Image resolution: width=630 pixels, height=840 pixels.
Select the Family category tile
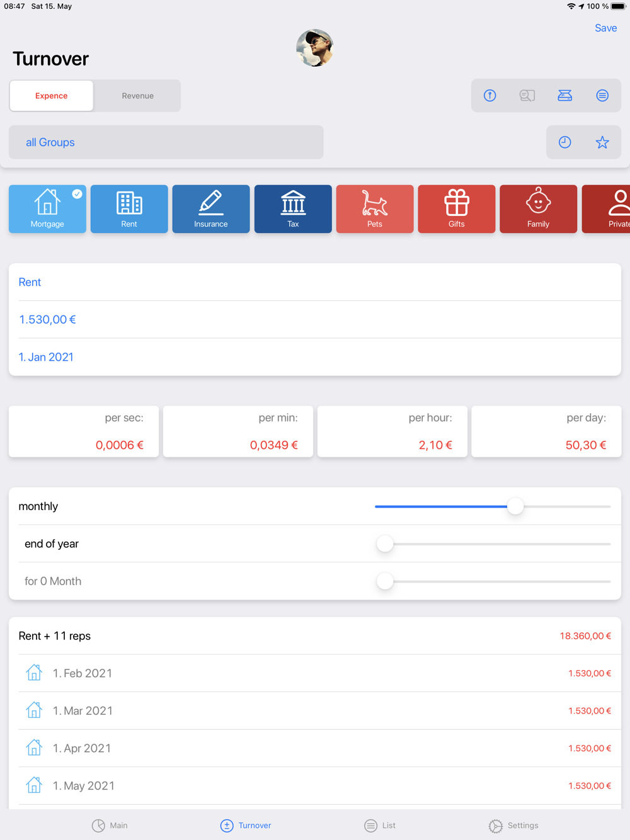538,209
